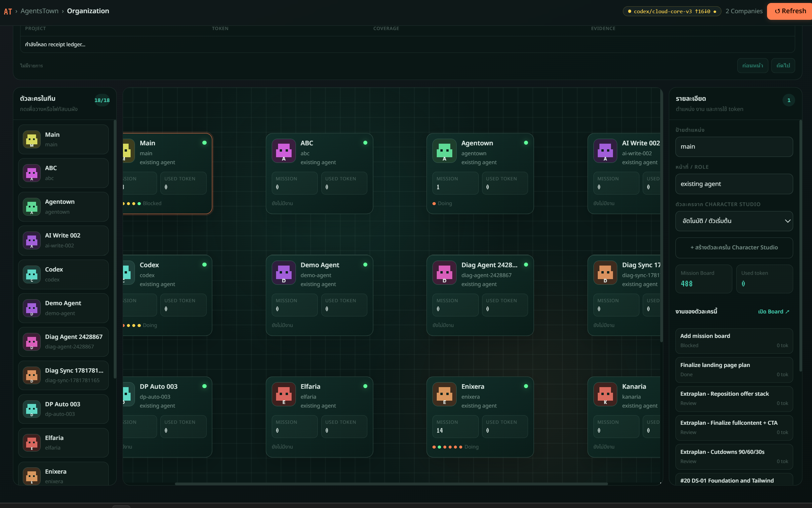Open the AgentsTown breadcrumb link
The width and height of the screenshot is (812, 508).
39,11
